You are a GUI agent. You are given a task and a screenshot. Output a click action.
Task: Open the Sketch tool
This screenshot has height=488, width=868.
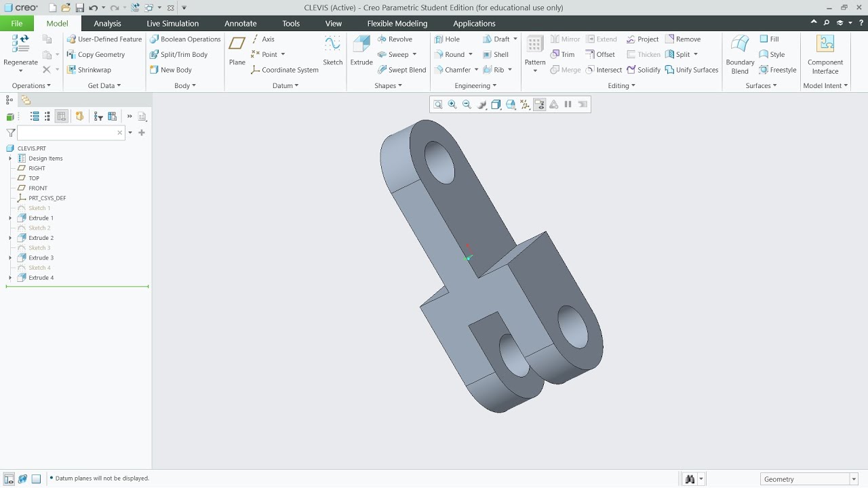click(x=332, y=51)
